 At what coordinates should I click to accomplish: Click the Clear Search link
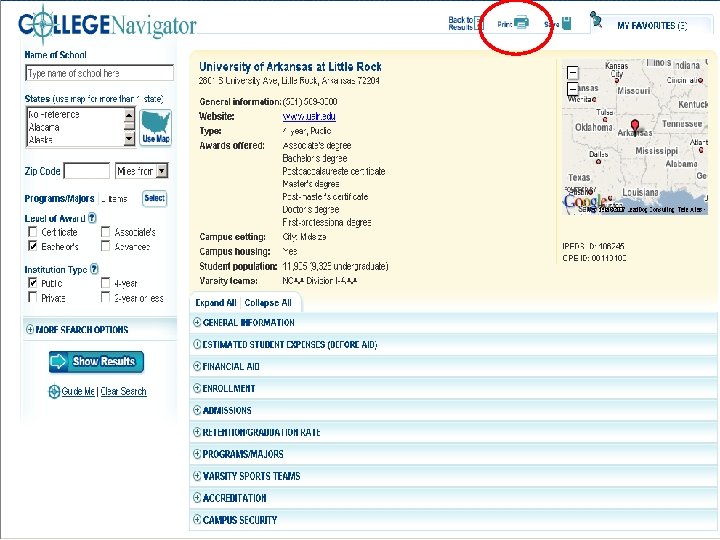[x=124, y=391]
